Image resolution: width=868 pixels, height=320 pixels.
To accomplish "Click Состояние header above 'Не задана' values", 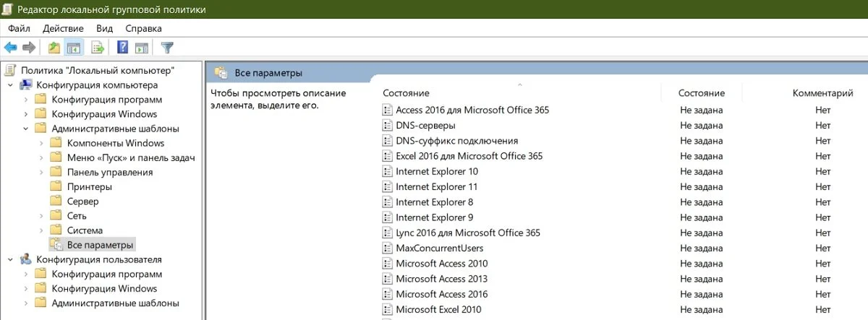I will tap(702, 93).
